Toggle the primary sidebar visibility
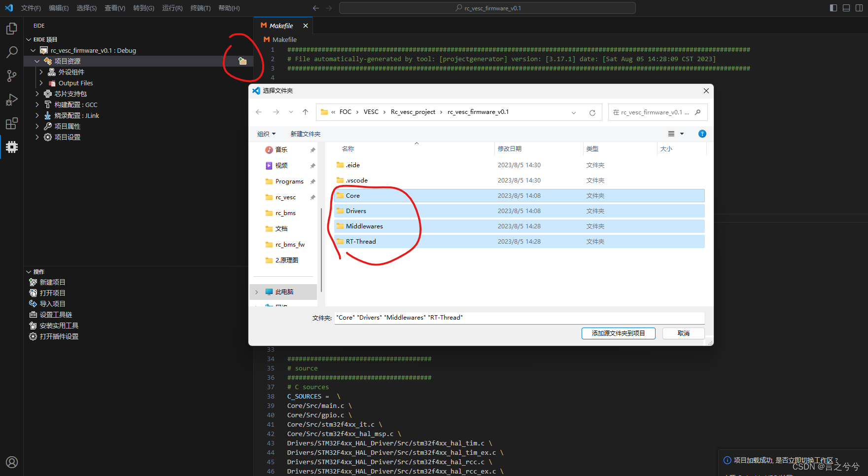This screenshot has width=868, height=476. point(833,7)
